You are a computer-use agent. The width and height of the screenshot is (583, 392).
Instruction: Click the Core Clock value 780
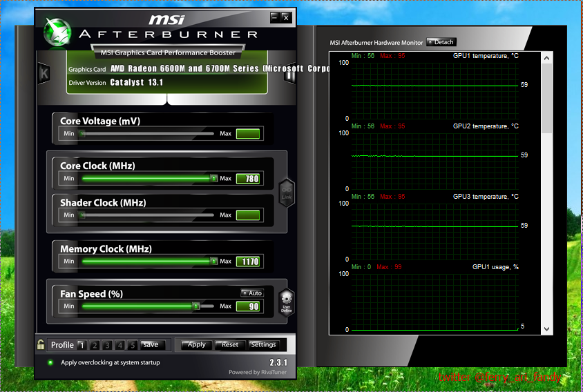pos(248,179)
